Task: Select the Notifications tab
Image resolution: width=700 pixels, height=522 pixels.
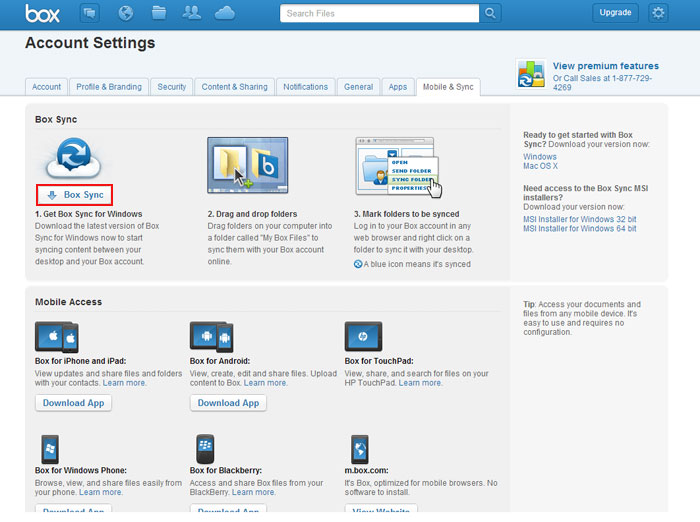Action: [305, 87]
